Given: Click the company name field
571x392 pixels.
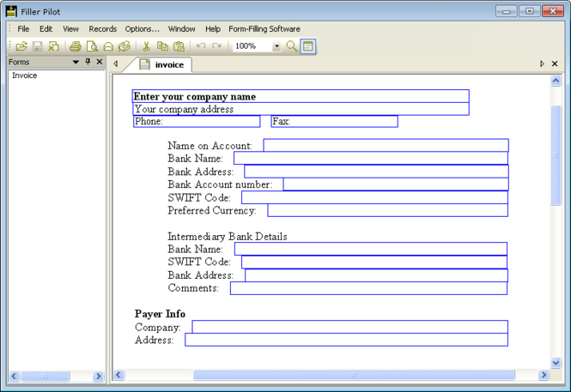Looking at the screenshot, I should (x=301, y=96).
